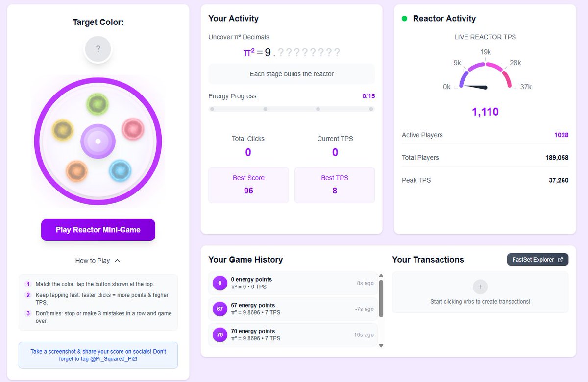This screenshot has height=382, width=588.
Task: Click the plus icon in Your Transactions
Action: pos(480,287)
